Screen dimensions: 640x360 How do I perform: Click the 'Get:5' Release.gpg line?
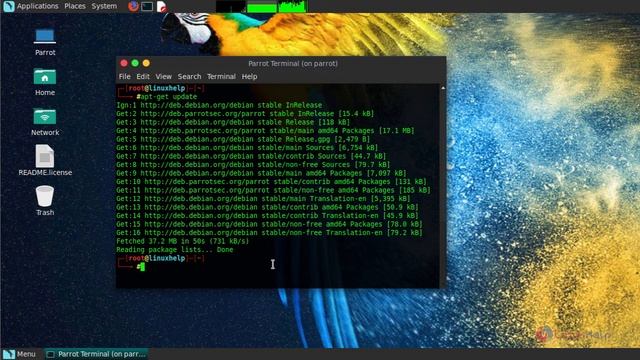tap(243, 139)
